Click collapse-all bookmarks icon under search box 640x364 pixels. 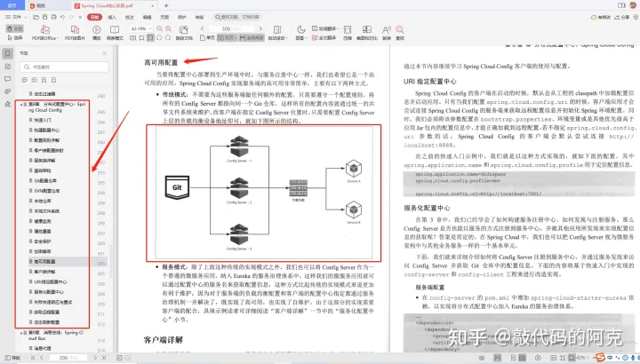tap(35, 80)
